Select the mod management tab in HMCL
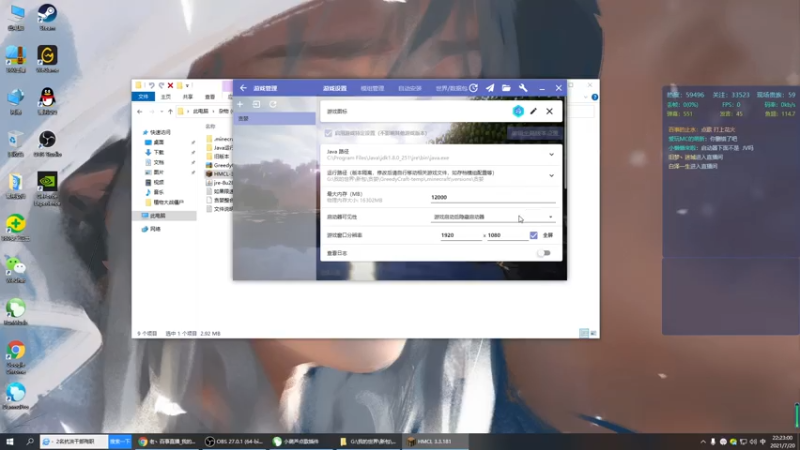 coord(372,88)
